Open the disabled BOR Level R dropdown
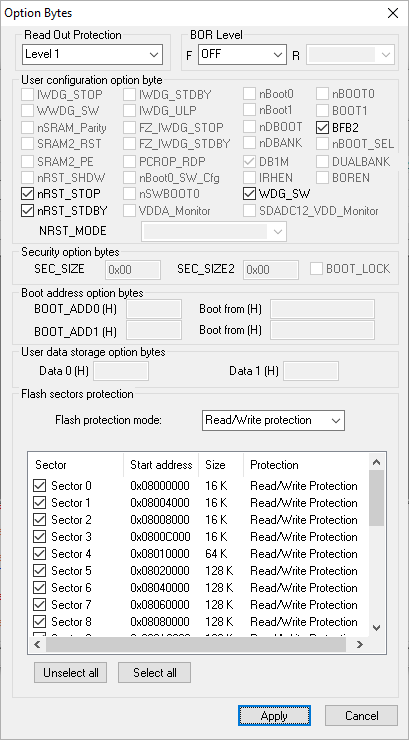This screenshot has width=409, height=740. coord(350,54)
